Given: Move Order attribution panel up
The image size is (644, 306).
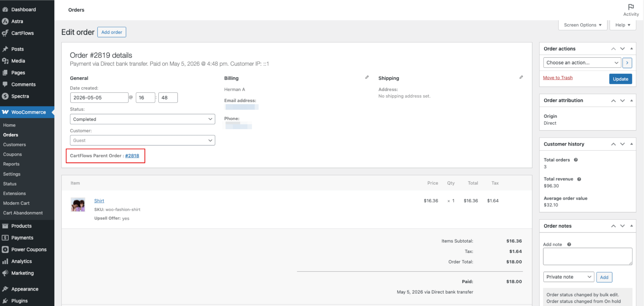Looking at the screenshot, I should click(x=613, y=100).
